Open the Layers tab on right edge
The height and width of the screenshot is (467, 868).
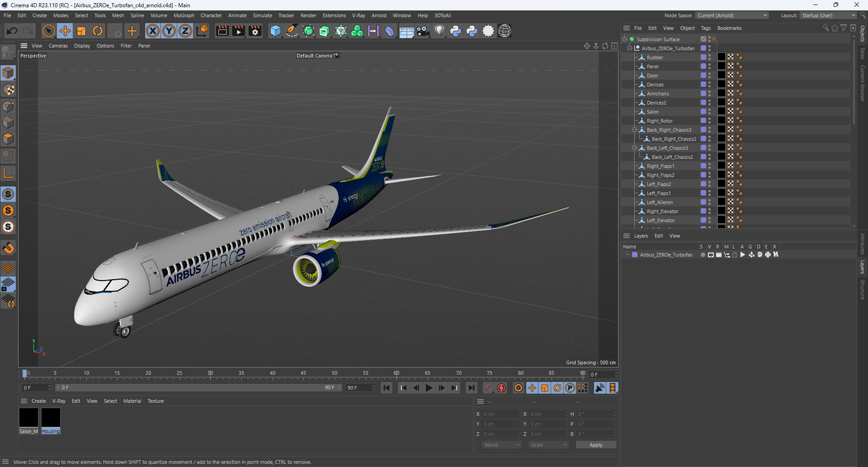[862, 267]
